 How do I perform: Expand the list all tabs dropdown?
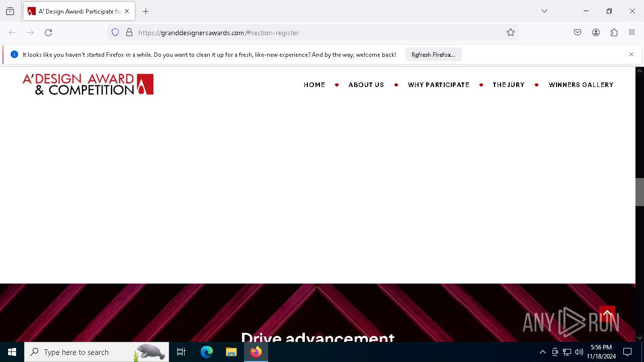tap(544, 11)
